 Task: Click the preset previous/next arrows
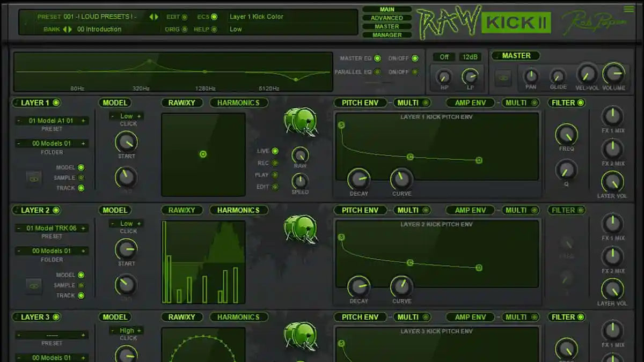point(154,17)
